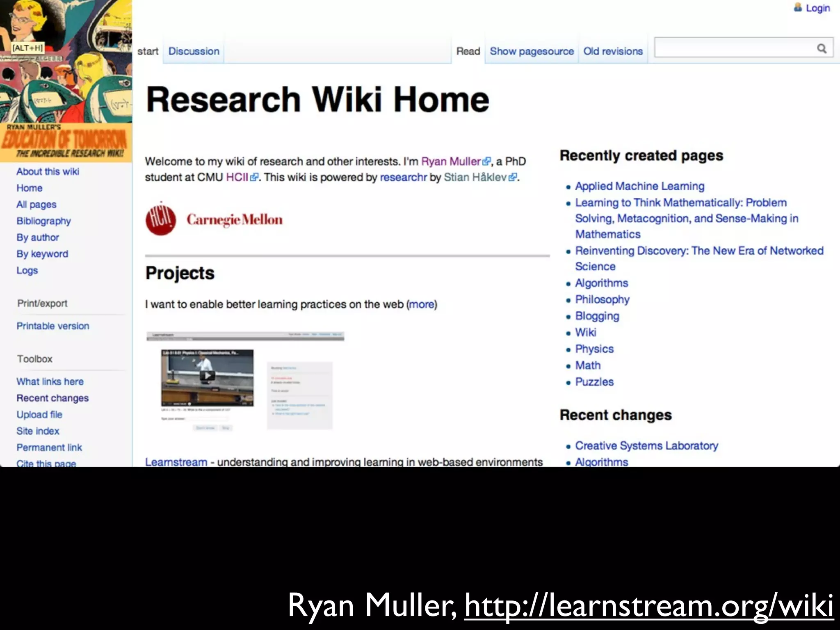Screen dimensions: 840x630
Task: Open Creative Systems Laboratory link
Action: tap(646, 446)
